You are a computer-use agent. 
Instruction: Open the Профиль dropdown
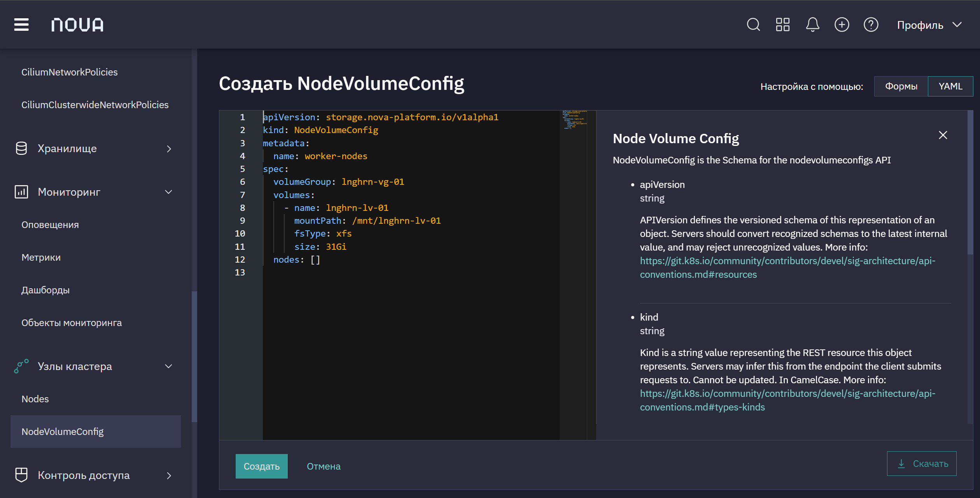click(929, 25)
